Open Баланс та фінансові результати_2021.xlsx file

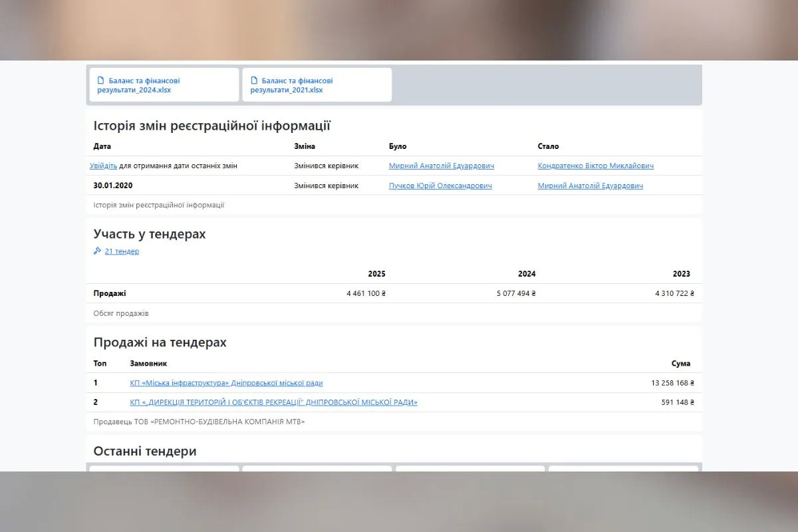317,84
